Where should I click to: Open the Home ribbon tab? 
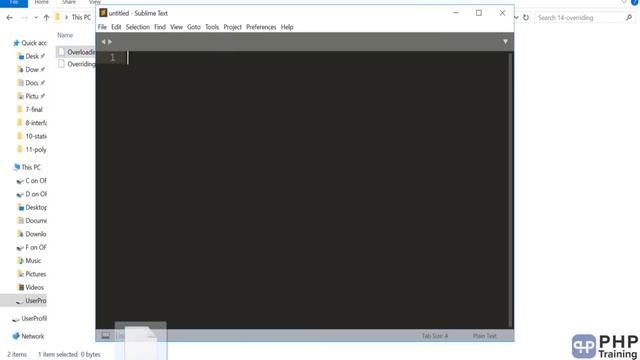click(x=42, y=2)
